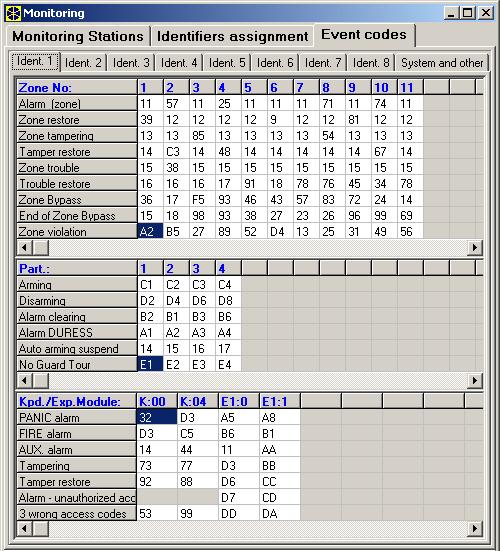The image size is (500, 551).
Task: Click the E1:0 column header
Action: click(239, 401)
